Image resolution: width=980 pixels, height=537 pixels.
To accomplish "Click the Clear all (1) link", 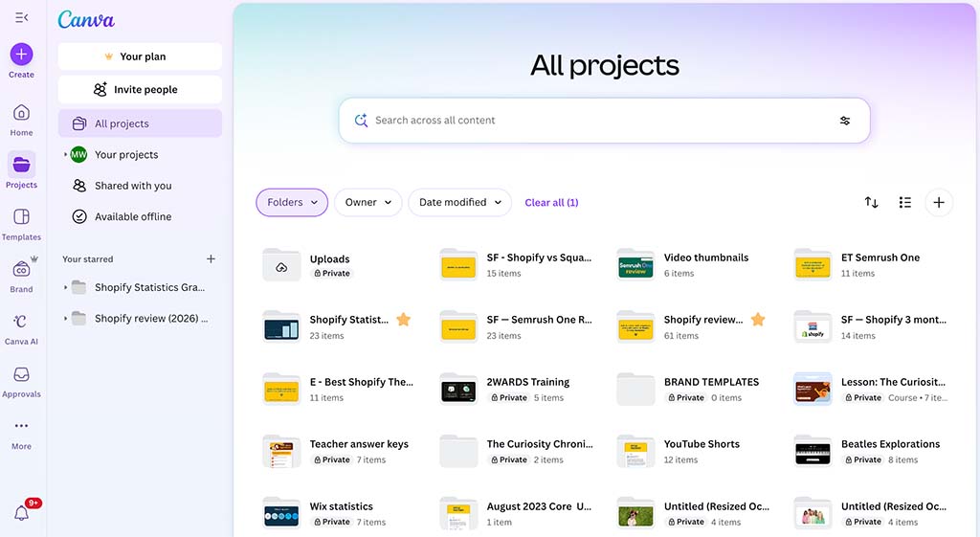I will coord(551,203).
